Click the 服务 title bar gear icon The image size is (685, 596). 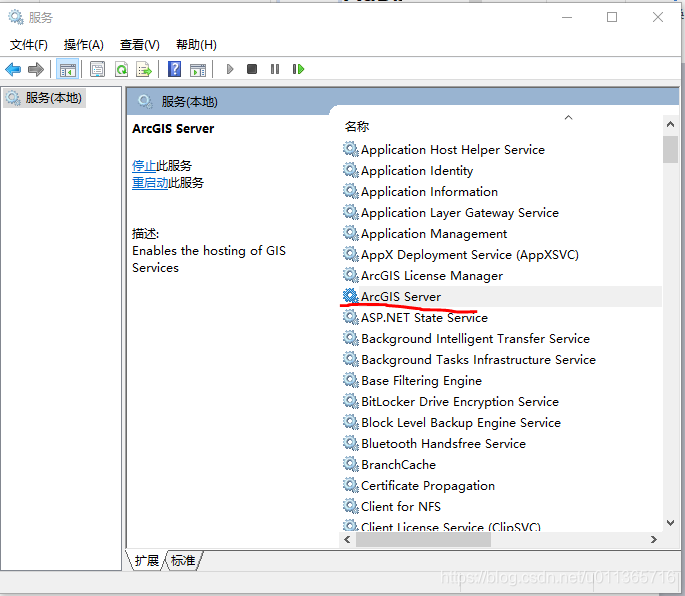(16, 17)
